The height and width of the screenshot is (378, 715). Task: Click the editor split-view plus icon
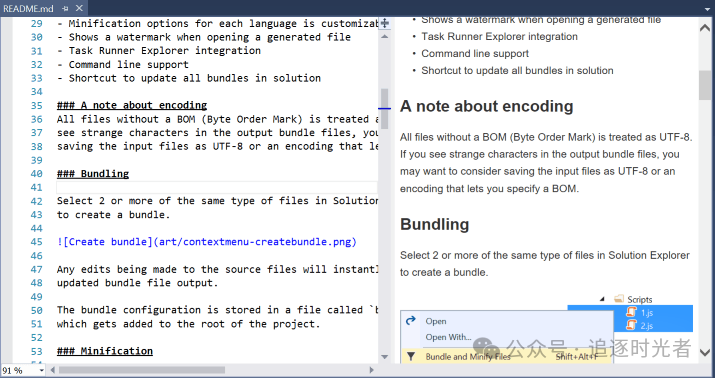[x=384, y=23]
